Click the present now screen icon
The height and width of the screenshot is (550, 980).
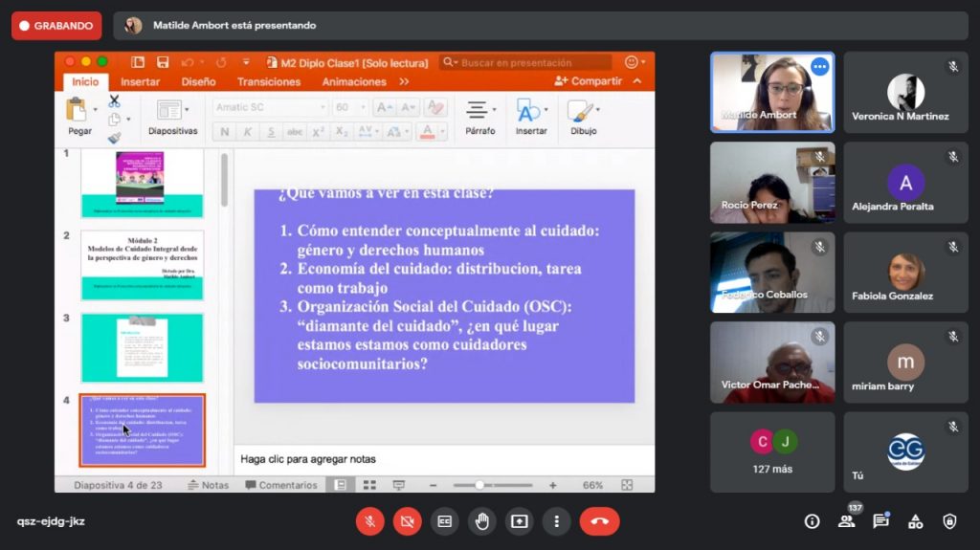coord(520,521)
